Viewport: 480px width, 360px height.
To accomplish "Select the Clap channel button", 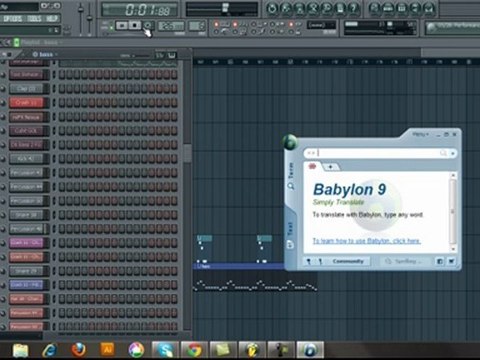I will pyautogui.click(x=26, y=89).
